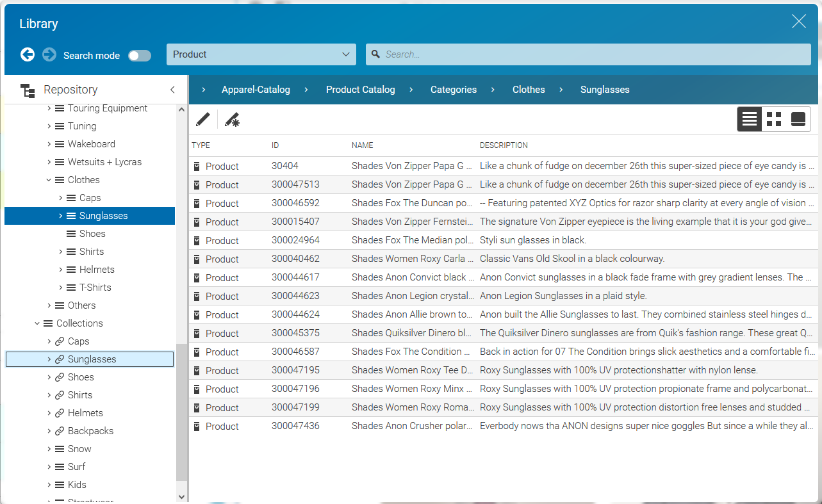Click the multi-edit pencil with star icon

(232, 120)
